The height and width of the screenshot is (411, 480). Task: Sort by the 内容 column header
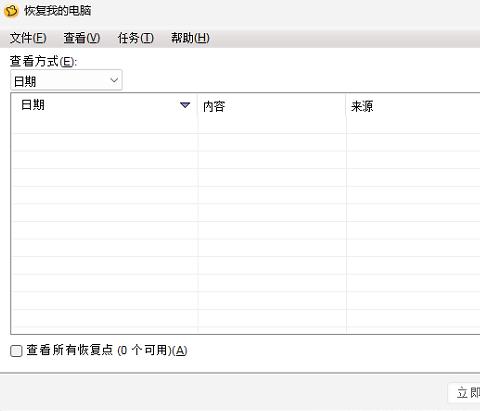click(x=272, y=106)
